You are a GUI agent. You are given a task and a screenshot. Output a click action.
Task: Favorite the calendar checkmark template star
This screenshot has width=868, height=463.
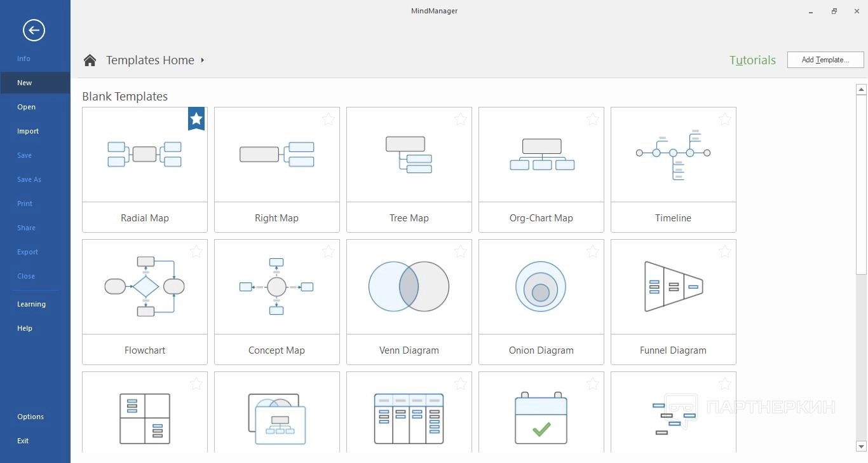[593, 384]
